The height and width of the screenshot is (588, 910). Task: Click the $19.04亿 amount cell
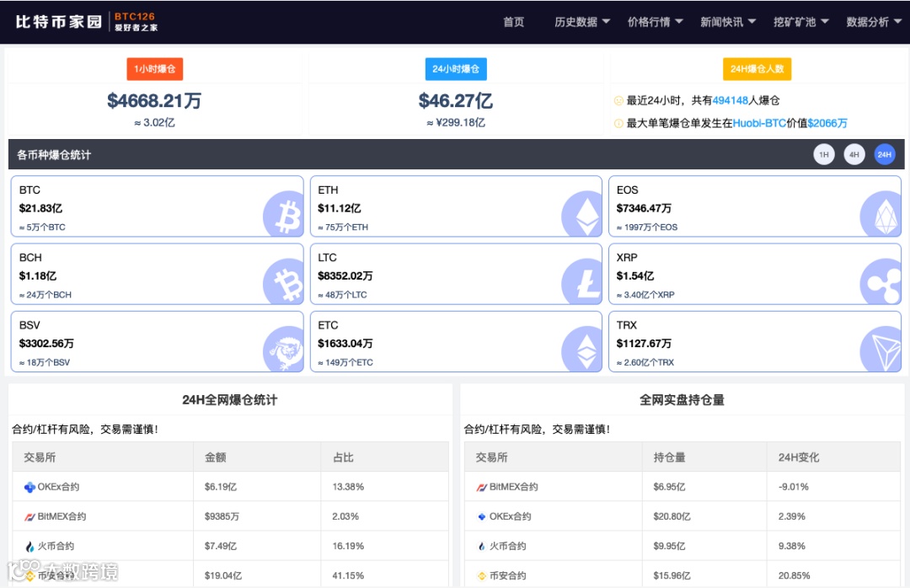pyautogui.click(x=222, y=576)
